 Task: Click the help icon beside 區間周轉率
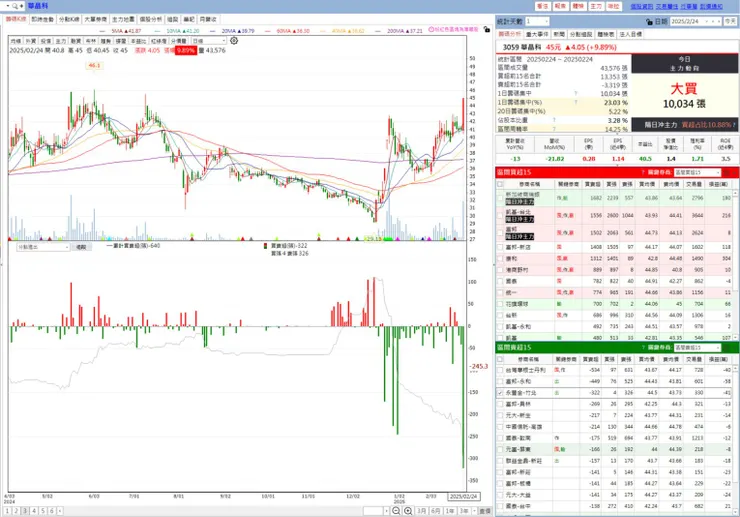click(x=554, y=129)
